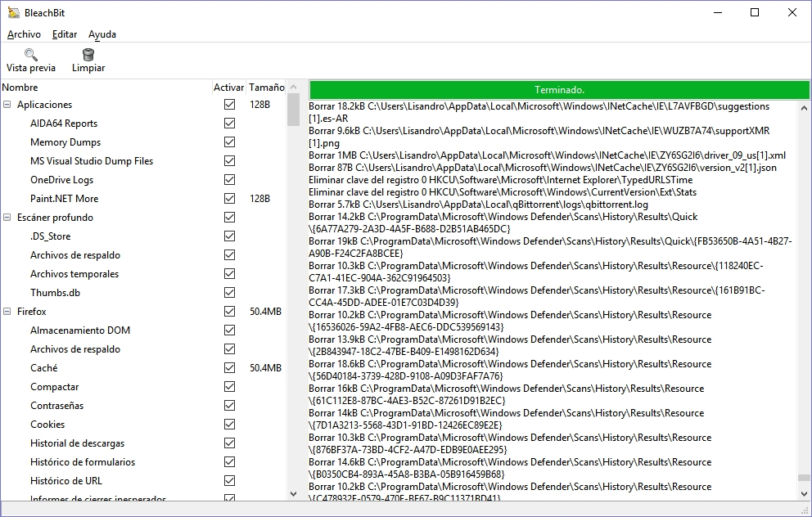Click the TypedURLSTime registry log line
The height and width of the screenshot is (517, 812).
click(500, 180)
